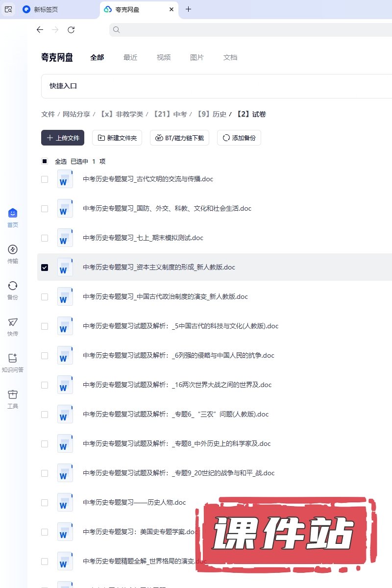This screenshot has height=588, width=392.
Task: Open the 备份 backup sidebar icon
Action: point(13,286)
